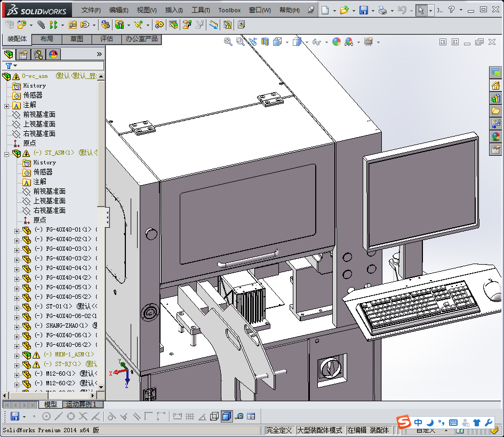Screen dimensions: 504x437
Task: Click the 运动算例1 motion study tab
Action: pyautogui.click(x=81, y=404)
